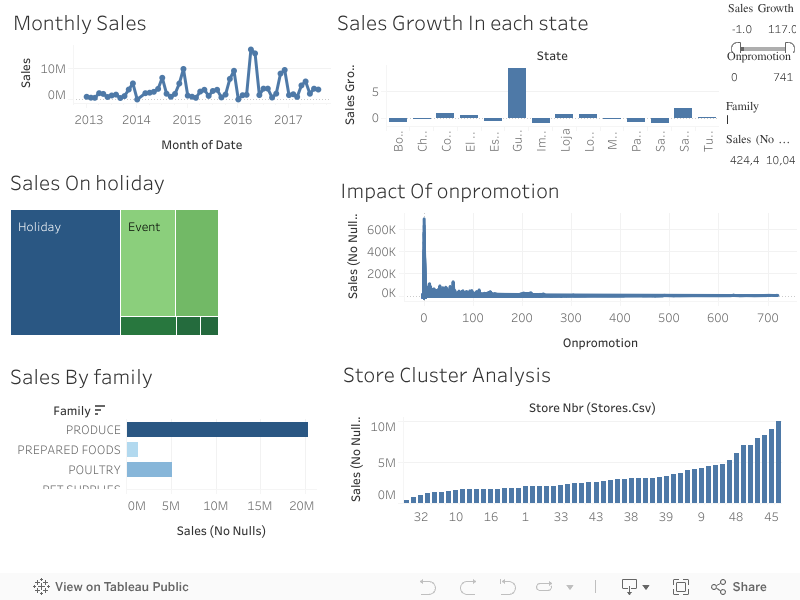Click the Undo icon in the bottom toolbar
This screenshot has width=800, height=600.
click(x=428, y=587)
